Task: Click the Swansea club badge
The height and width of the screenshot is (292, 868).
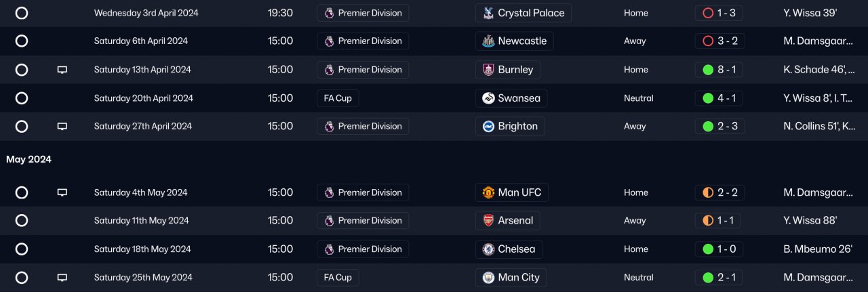Action: coord(488,98)
